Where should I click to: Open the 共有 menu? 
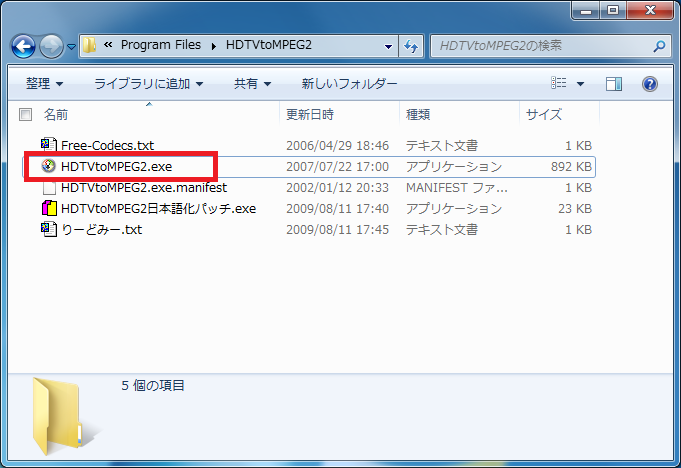[x=252, y=84]
